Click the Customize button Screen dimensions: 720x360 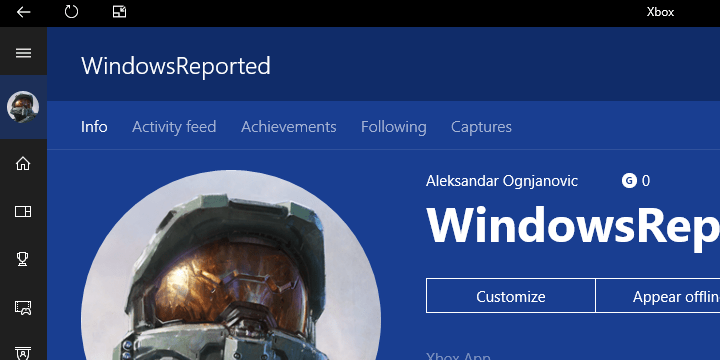[511, 296]
